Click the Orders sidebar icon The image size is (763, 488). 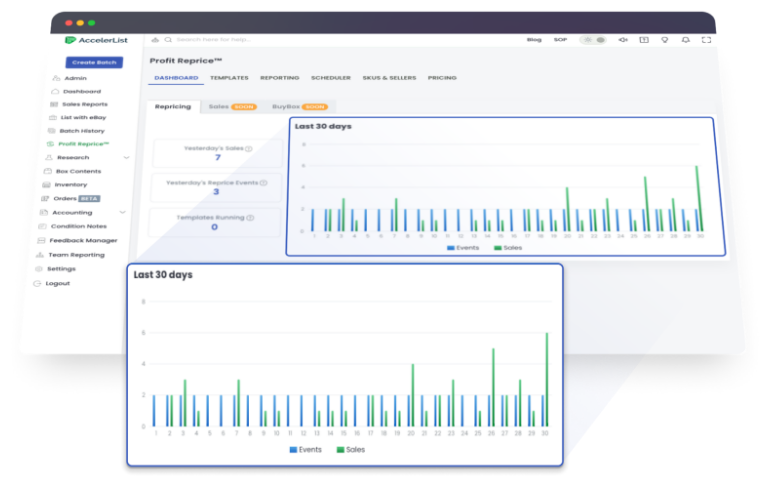pos(45,199)
